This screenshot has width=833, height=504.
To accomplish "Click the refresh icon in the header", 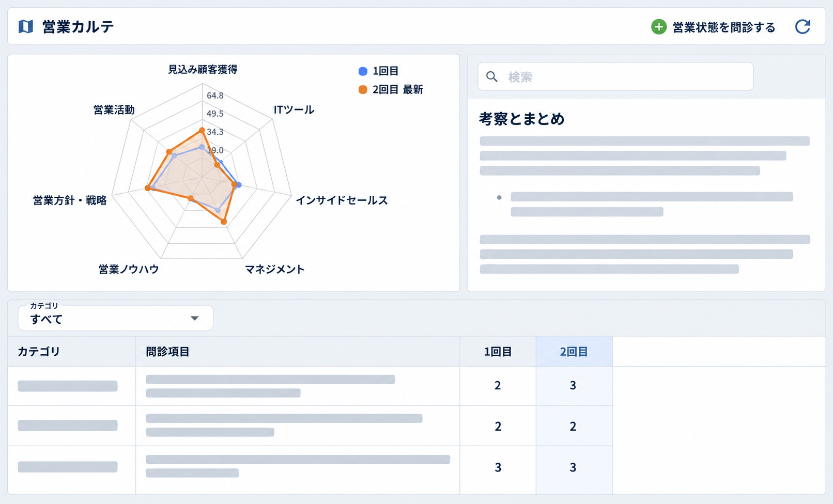I will pos(803,26).
